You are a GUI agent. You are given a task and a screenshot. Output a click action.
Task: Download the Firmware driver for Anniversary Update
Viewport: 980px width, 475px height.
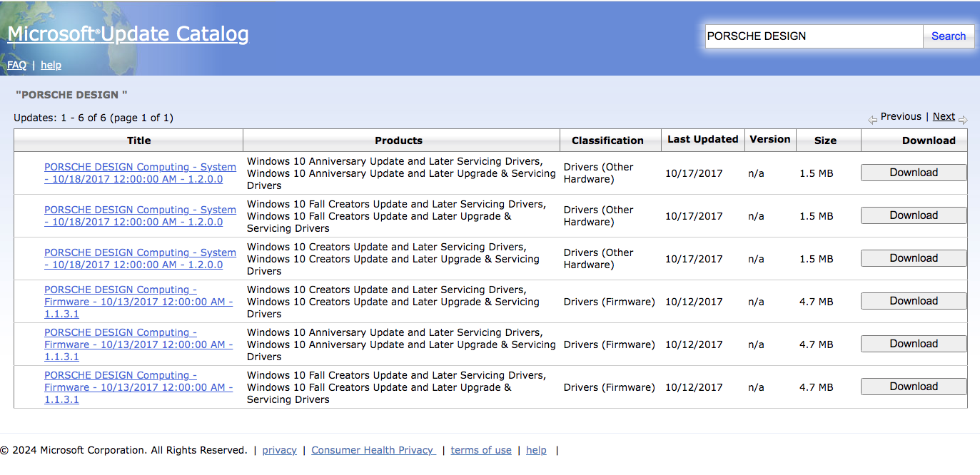[x=914, y=344]
